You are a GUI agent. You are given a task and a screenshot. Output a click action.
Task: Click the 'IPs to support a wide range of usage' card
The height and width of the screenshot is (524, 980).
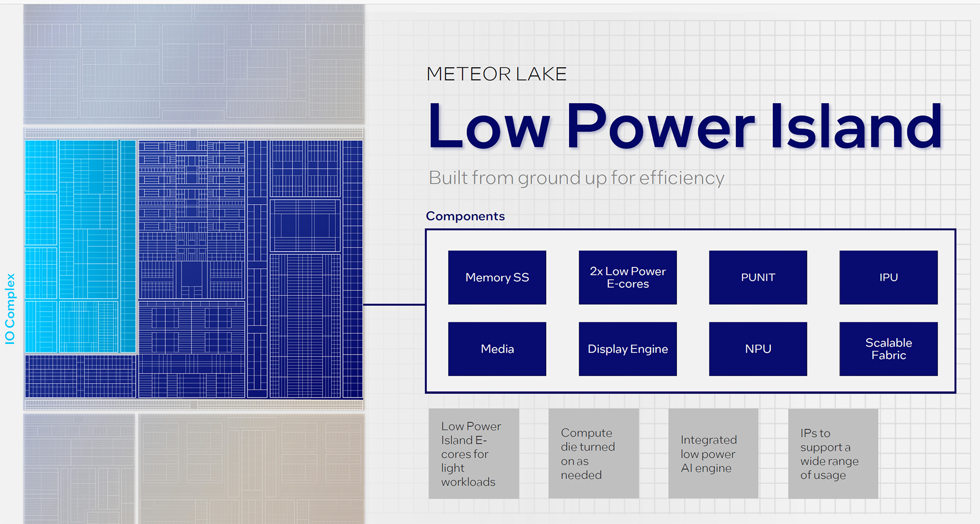[833, 454]
